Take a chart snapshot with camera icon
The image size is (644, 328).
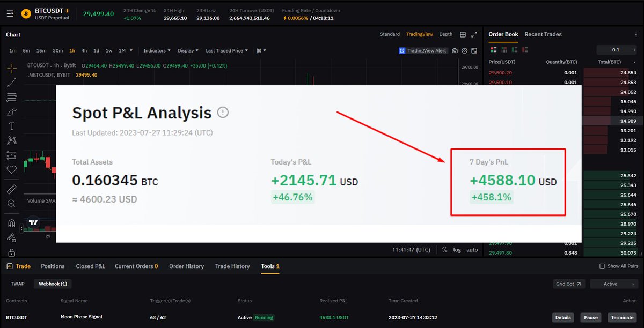click(x=455, y=50)
